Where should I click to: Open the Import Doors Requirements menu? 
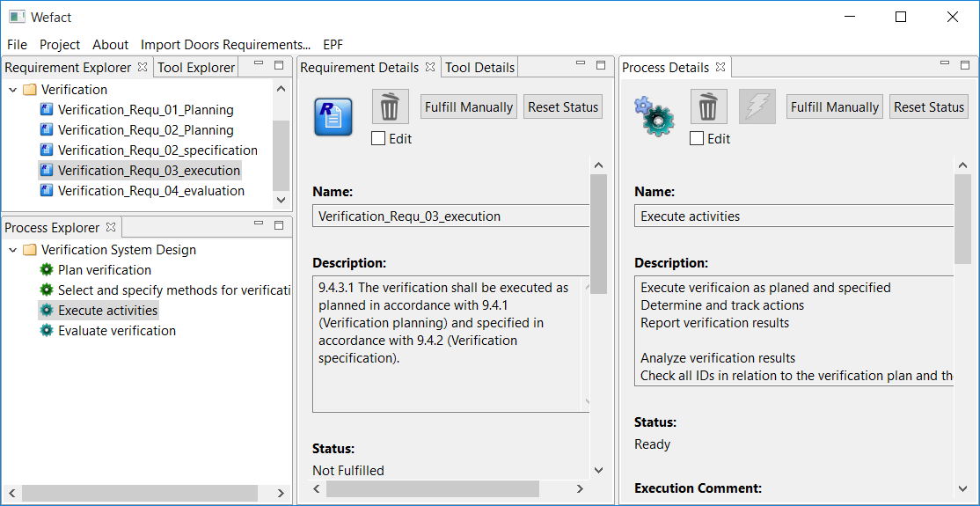tap(225, 45)
